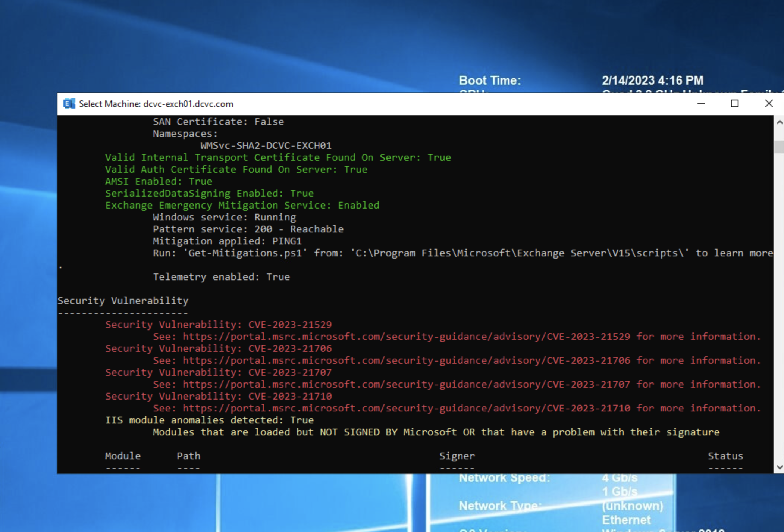Viewport: 784px width, 532px height.
Task: Click the scrollbar down arrow
Action: coord(779,467)
